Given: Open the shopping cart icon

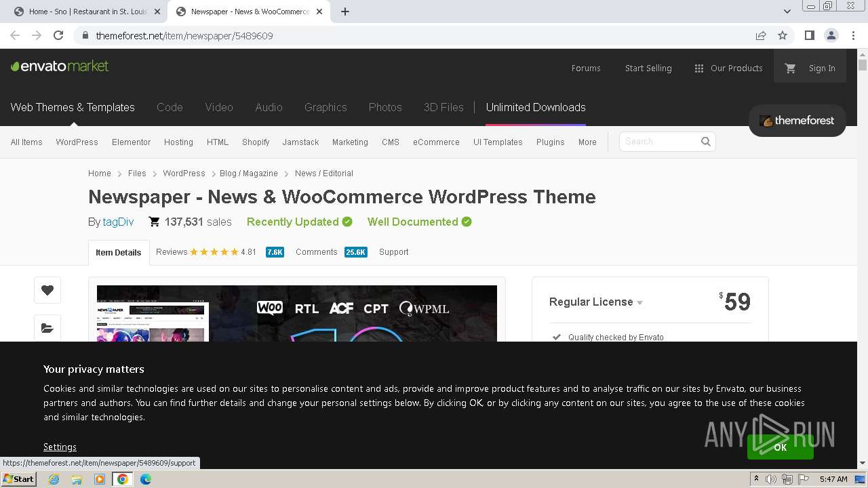Looking at the screenshot, I should pyautogui.click(x=790, y=68).
